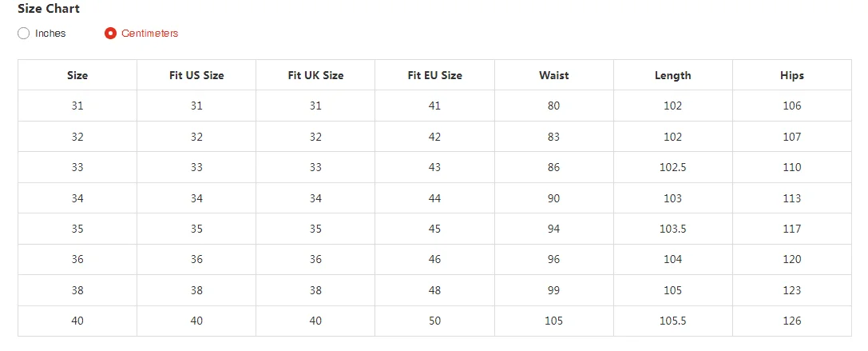868x351 pixels.
Task: Click the Fit US Size column header
Action: click(x=196, y=75)
